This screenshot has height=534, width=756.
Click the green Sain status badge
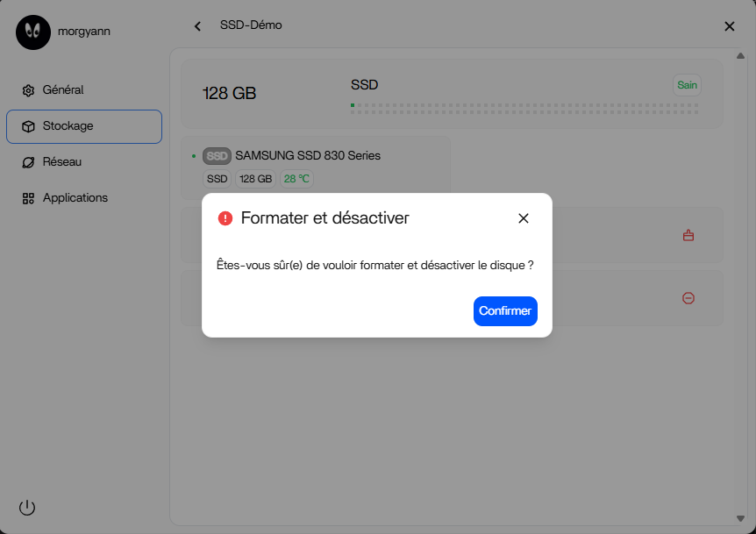[x=687, y=85]
